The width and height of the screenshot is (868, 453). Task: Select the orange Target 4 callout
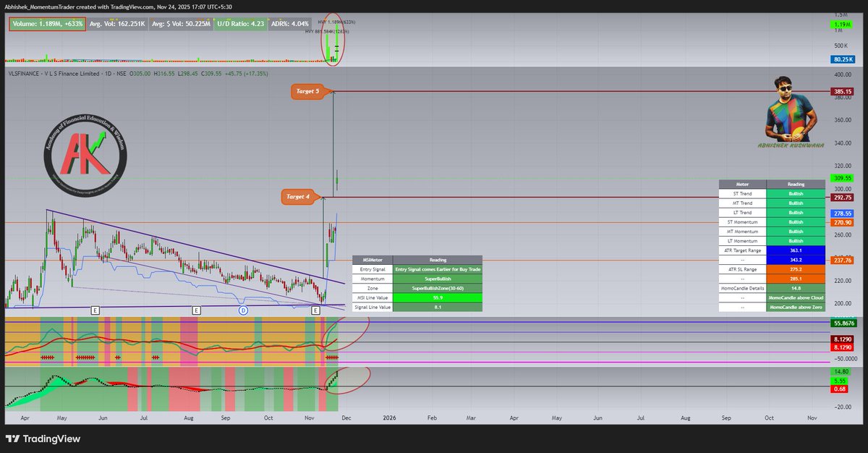(x=302, y=197)
